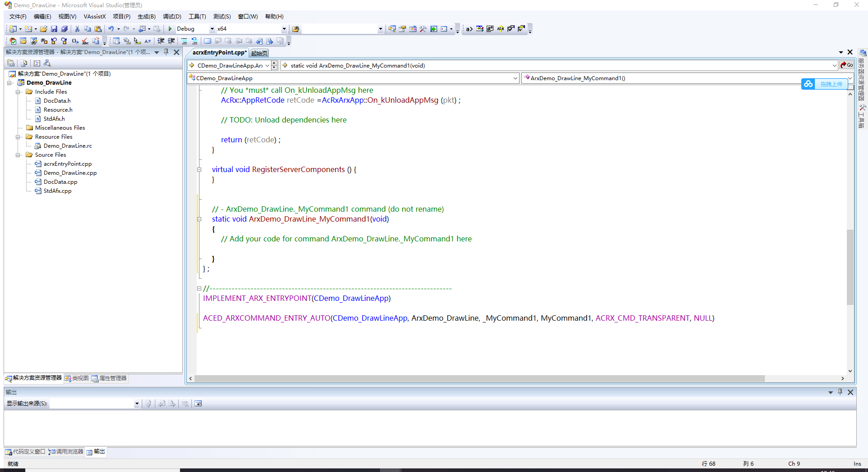Close the Solution Explorer panel
Image resolution: width=868 pixels, height=472 pixels.
tap(177, 52)
